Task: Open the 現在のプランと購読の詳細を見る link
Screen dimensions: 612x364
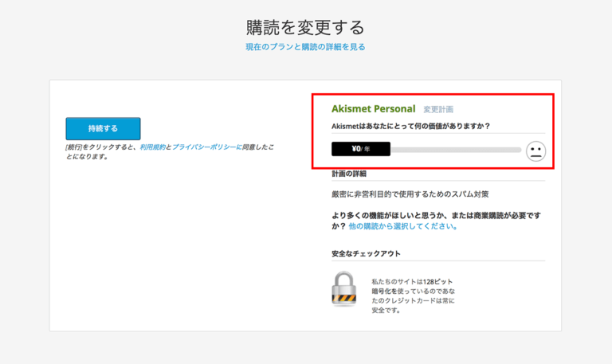Action: tap(306, 47)
